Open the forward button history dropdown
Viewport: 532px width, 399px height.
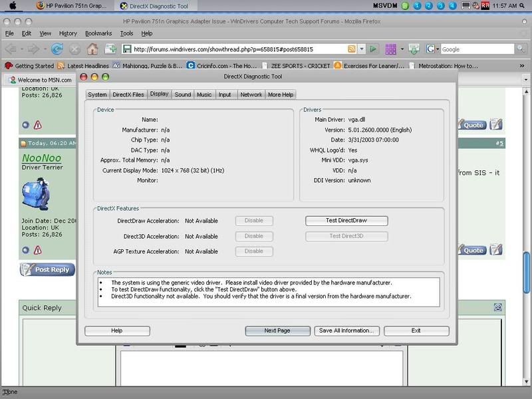click(45, 49)
